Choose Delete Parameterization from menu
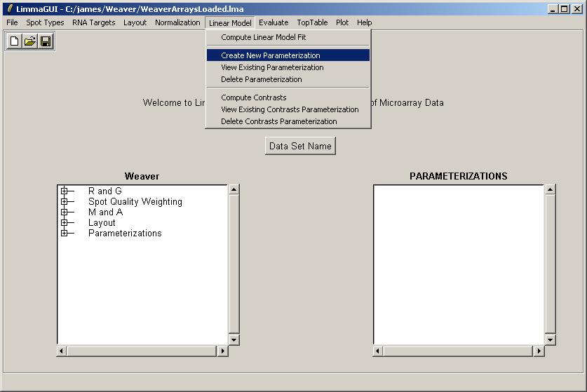Screen dimensions: 587x392 click(261, 79)
